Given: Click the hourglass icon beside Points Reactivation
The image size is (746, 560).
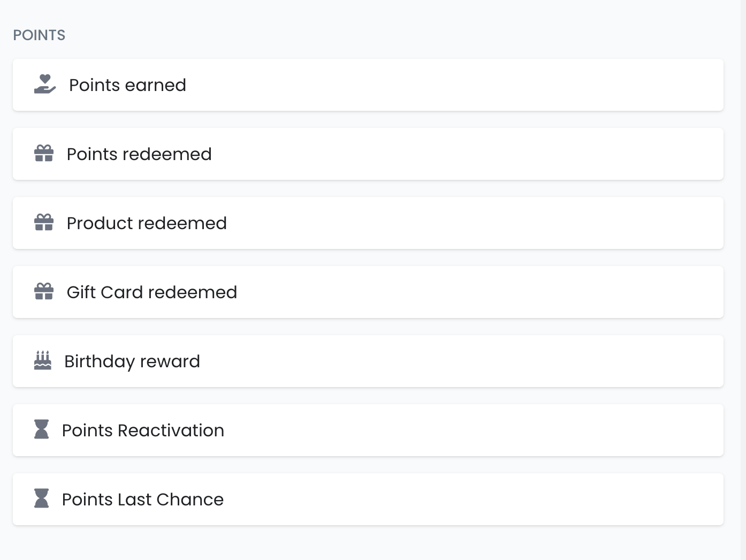Looking at the screenshot, I should pyautogui.click(x=41, y=429).
